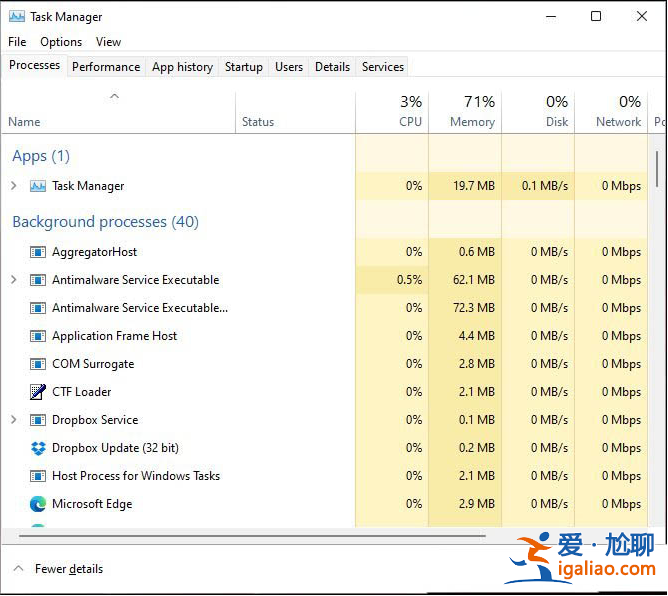Click the 2.8 MB memory cell

coord(465,364)
